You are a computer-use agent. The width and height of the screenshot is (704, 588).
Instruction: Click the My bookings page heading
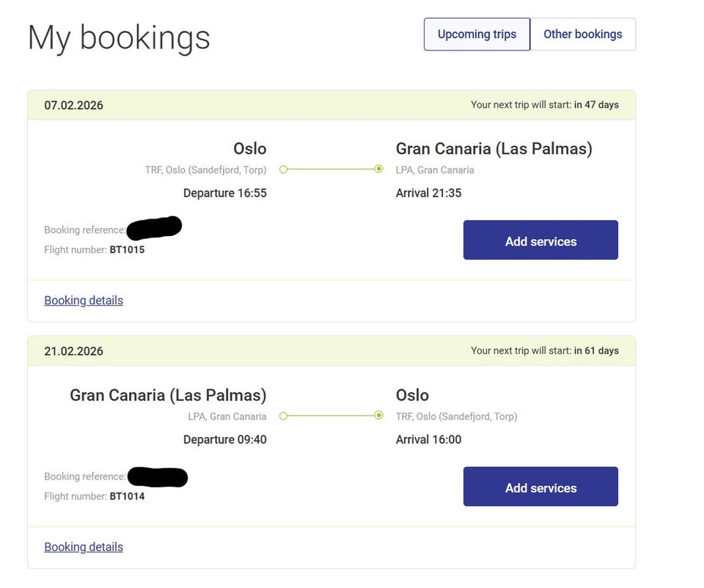[119, 38]
